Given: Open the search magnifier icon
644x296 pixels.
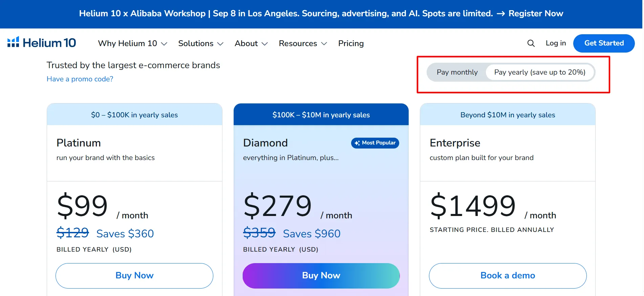Looking at the screenshot, I should click(531, 43).
